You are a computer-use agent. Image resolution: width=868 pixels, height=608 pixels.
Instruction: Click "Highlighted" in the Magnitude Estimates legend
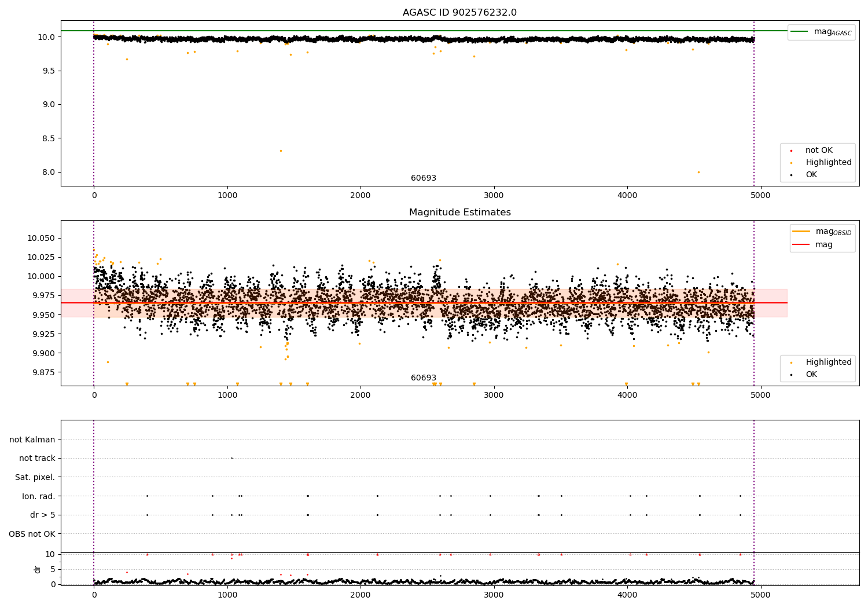click(x=829, y=362)
